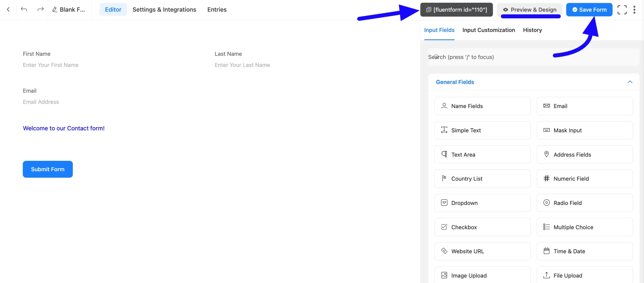Redo the last form change

point(40,10)
